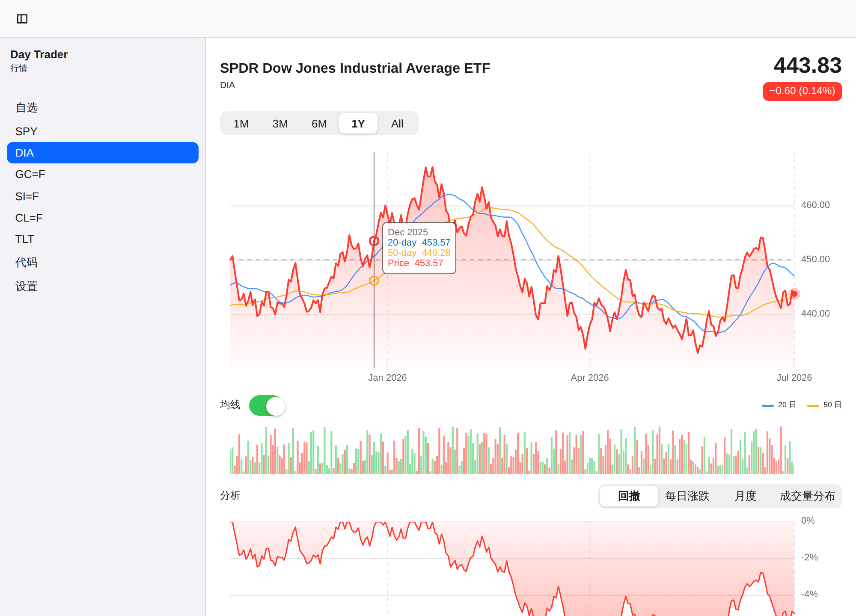Click the 均线 label beside the switch
Image resolution: width=856 pixels, height=616 pixels.
click(230, 405)
